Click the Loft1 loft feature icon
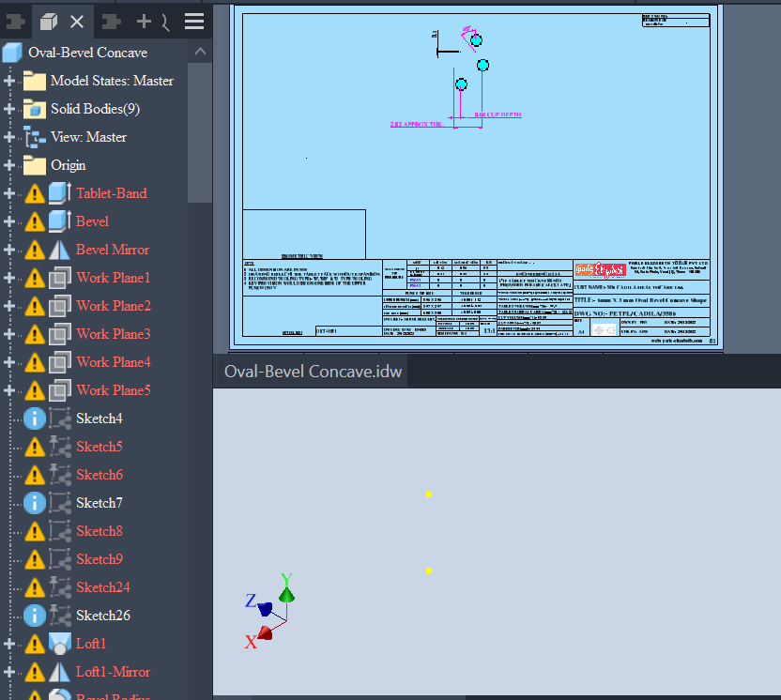 click(60, 644)
